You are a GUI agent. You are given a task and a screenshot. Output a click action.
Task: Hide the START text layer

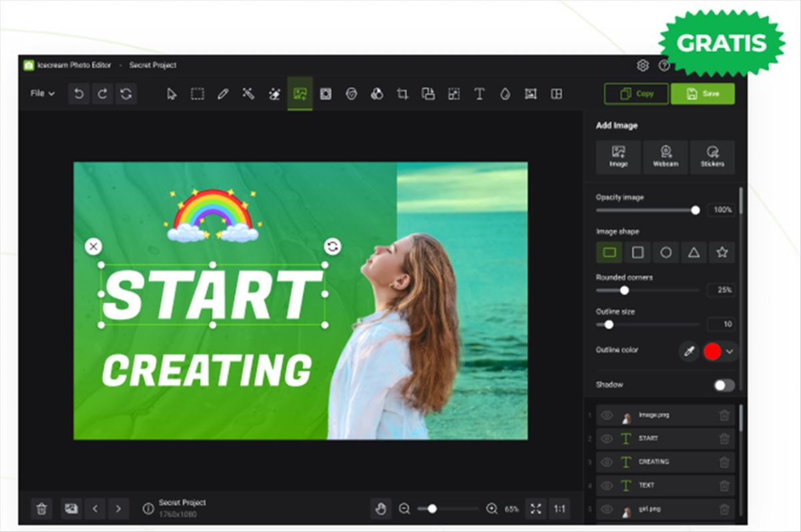point(607,439)
